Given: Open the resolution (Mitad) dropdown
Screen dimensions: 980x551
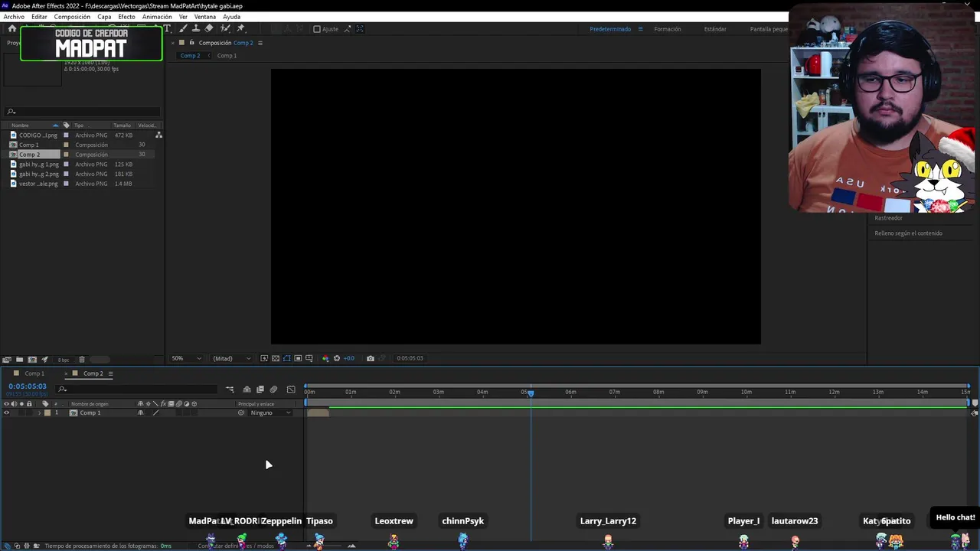Looking at the screenshot, I should 231,358.
